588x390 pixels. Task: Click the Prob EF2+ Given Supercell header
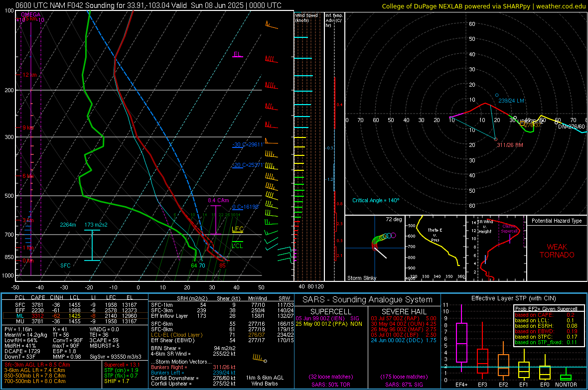(x=546, y=309)
